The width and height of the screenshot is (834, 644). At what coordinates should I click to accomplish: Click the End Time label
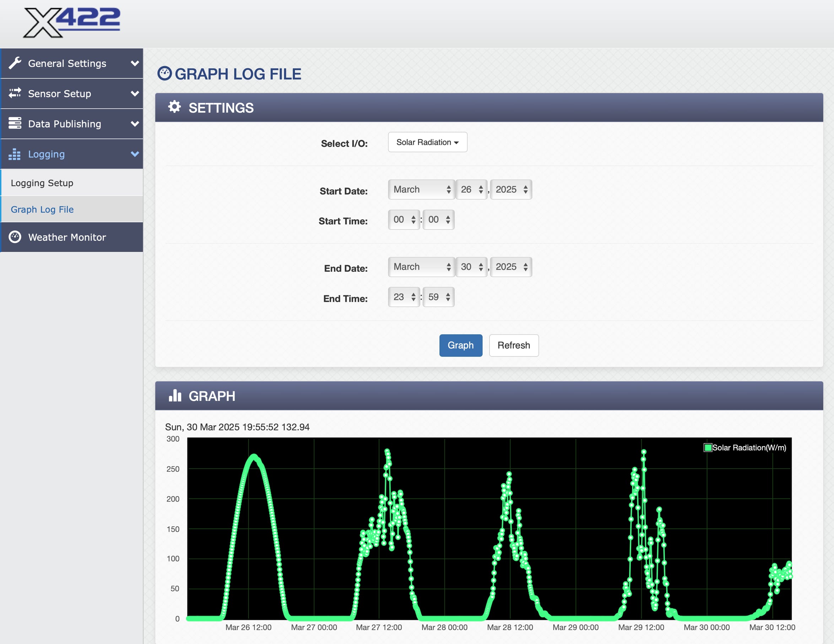click(345, 299)
